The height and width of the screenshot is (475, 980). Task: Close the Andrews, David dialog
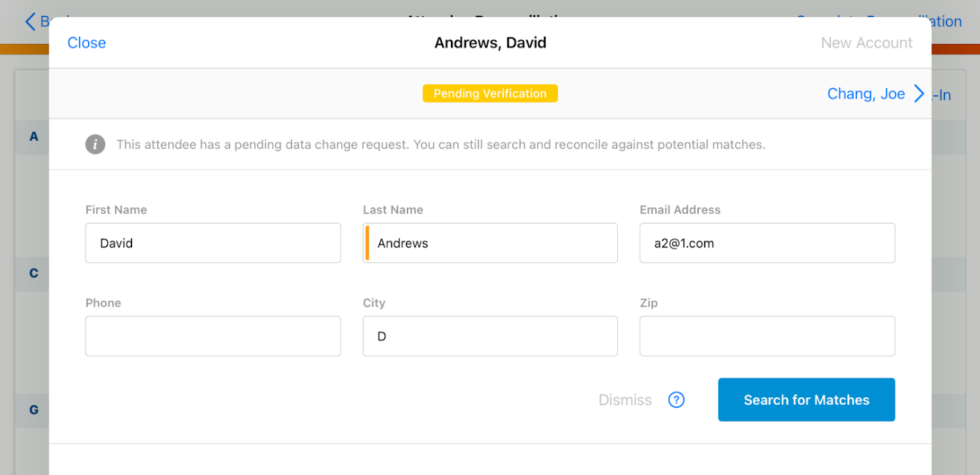[86, 43]
